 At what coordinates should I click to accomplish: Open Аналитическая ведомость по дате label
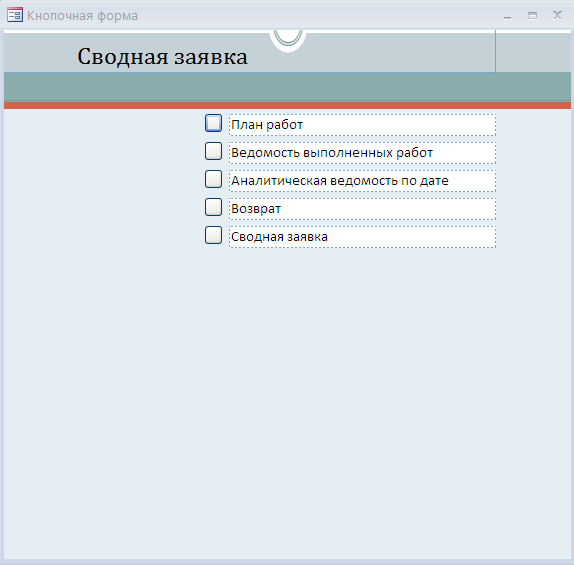tap(362, 181)
